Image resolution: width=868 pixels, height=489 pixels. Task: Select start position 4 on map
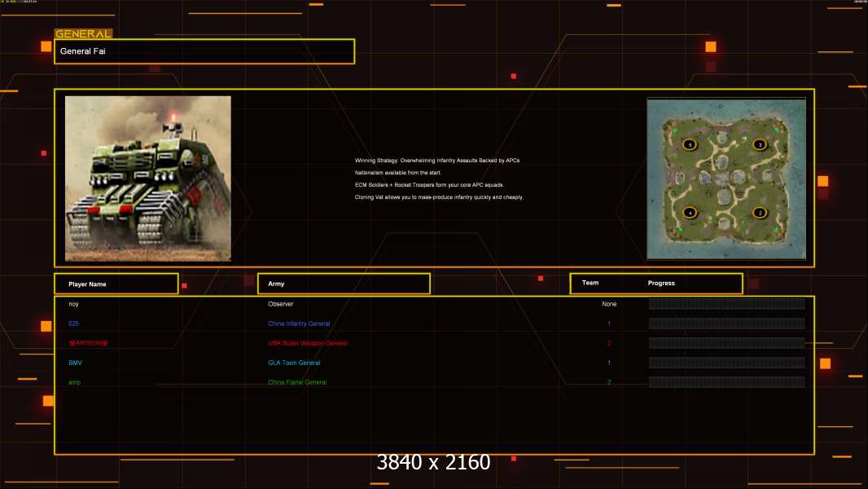(x=690, y=213)
